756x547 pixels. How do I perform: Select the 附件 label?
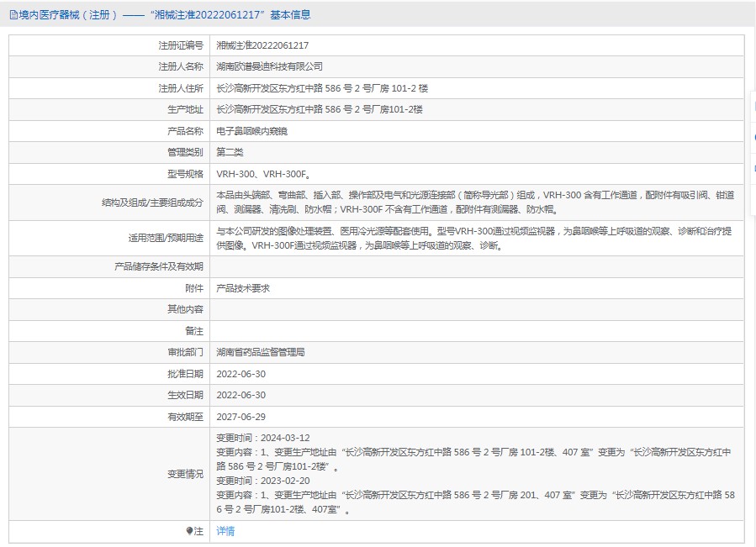194,288
